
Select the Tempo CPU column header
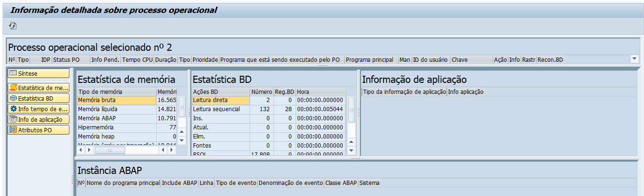click(x=138, y=60)
